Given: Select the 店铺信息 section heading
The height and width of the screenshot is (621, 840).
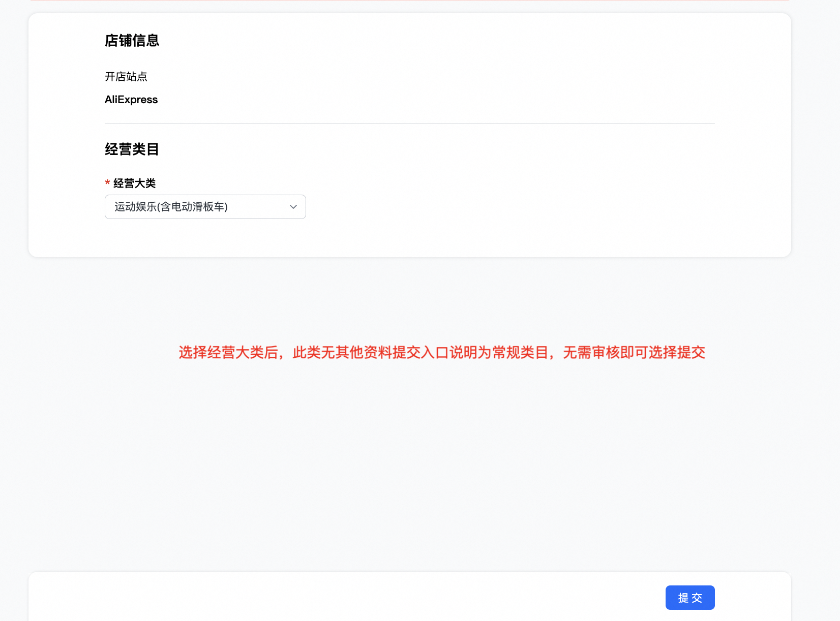Looking at the screenshot, I should click(132, 41).
